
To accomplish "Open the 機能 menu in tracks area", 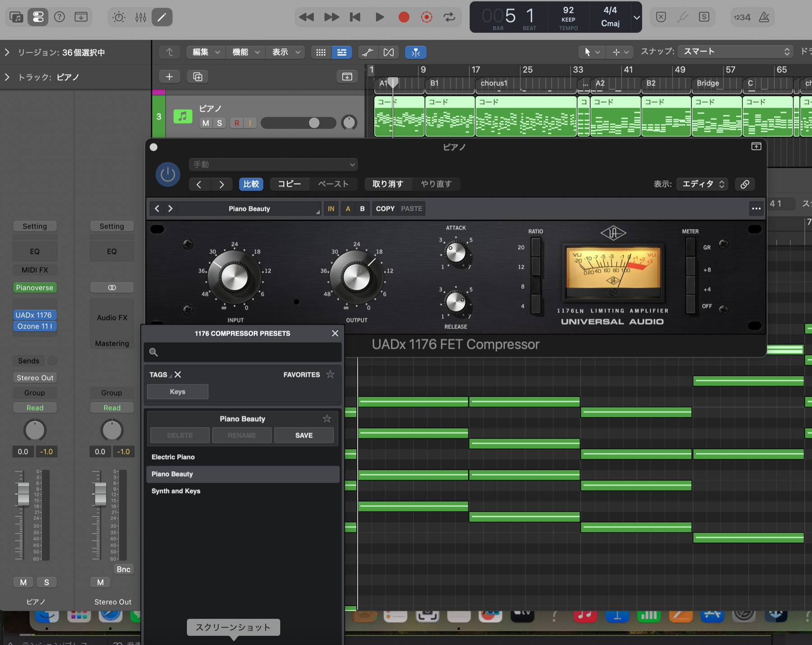I will [x=245, y=52].
